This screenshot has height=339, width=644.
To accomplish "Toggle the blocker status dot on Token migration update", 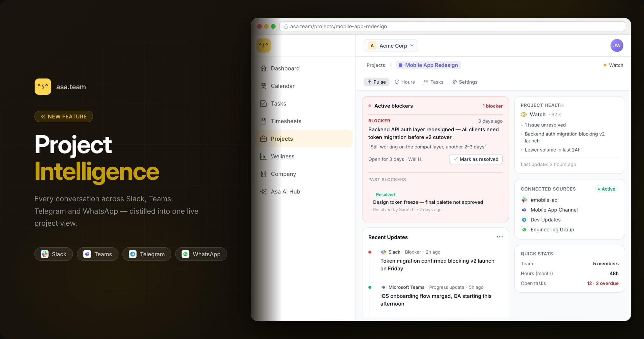I will click(x=370, y=252).
